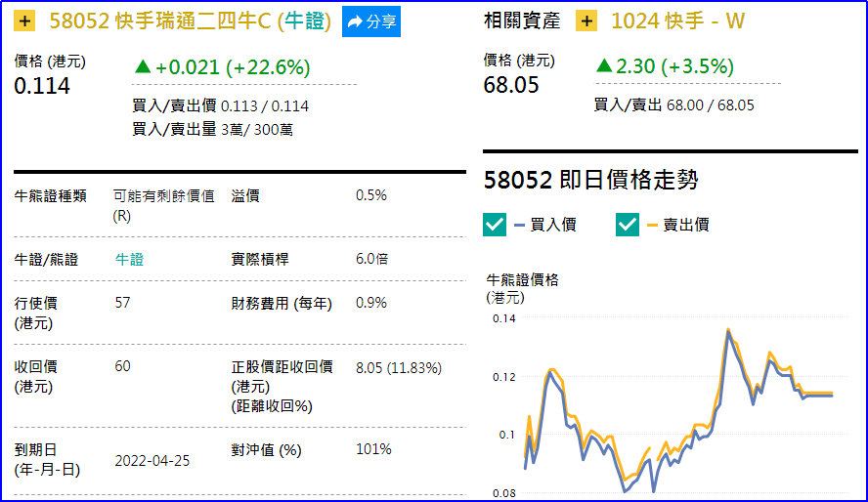Click the 分享 share button
Viewport: 868px width, 502px height.
[x=370, y=21]
